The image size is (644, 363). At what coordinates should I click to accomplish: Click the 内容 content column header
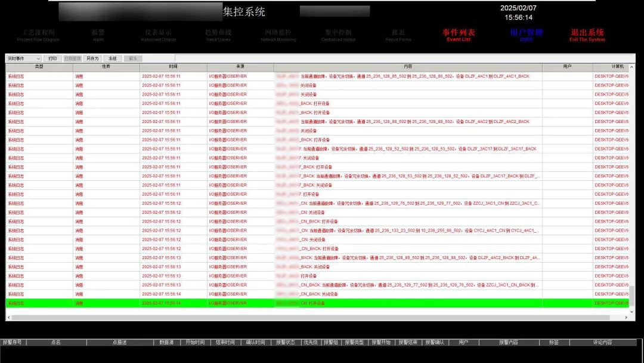407,67
